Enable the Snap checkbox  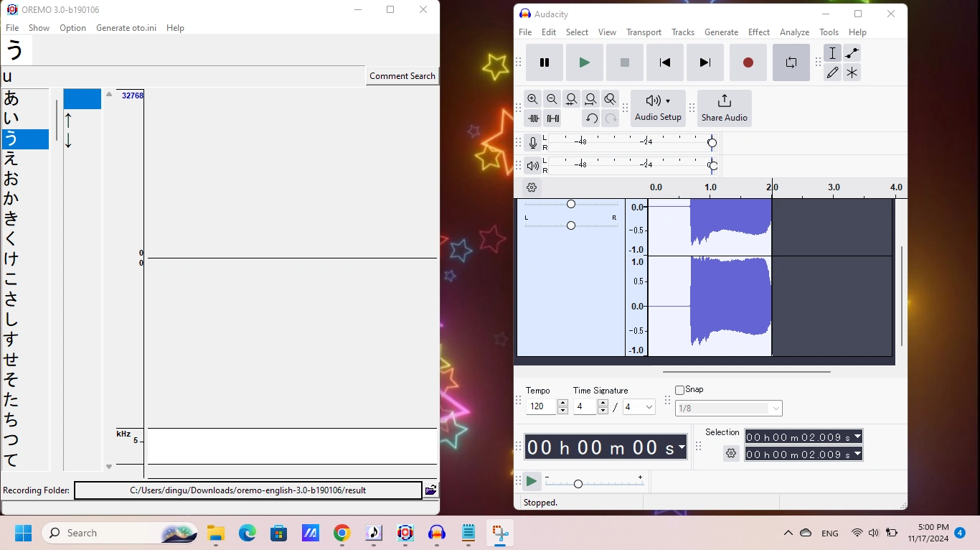pos(680,390)
